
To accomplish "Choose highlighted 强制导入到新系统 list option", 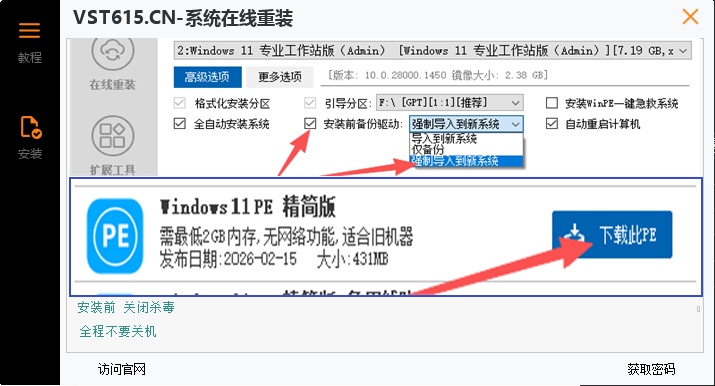I will (466, 161).
